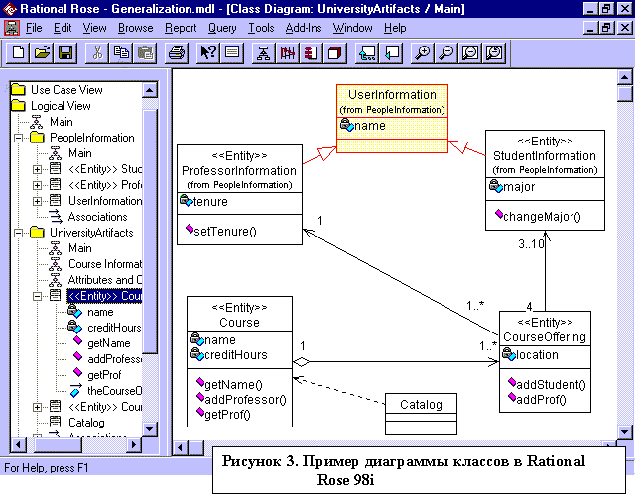
Task: Collapse the UniversityArtifacts package node
Action: coord(19,233)
